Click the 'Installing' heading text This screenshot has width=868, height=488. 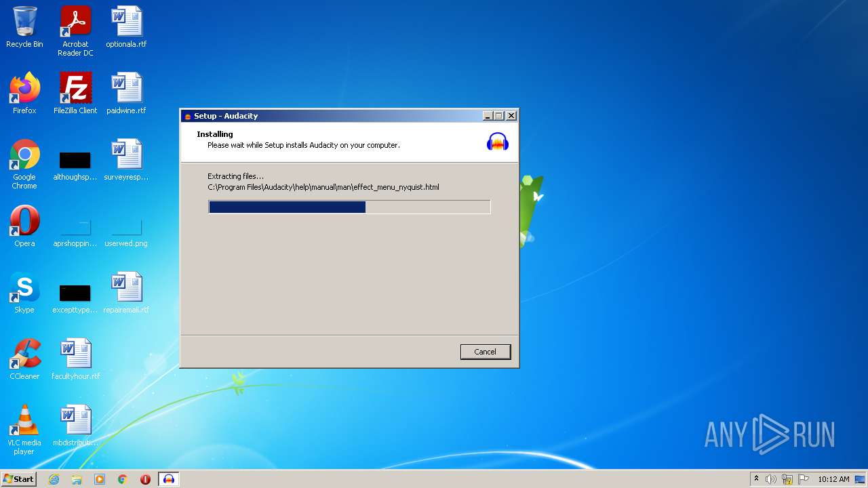pos(215,134)
